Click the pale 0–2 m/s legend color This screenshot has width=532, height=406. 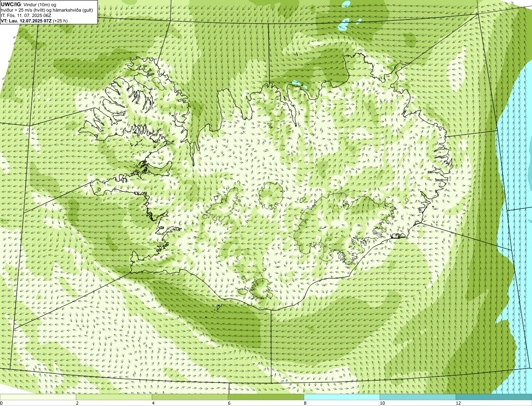(38, 397)
